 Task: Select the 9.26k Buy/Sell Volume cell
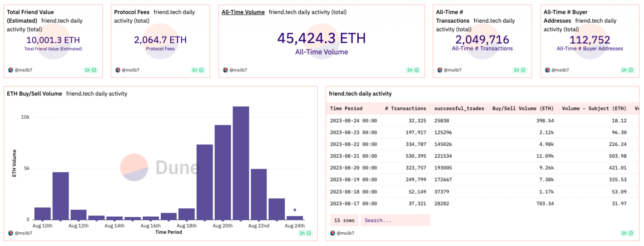point(546,168)
